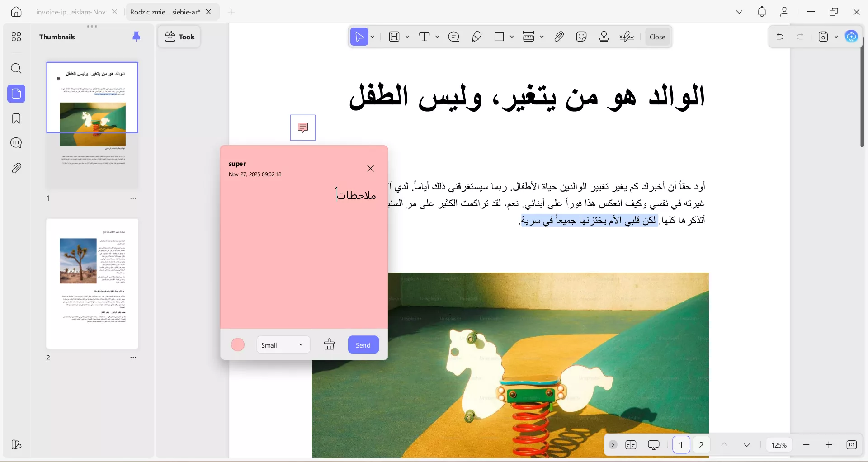Expand the selection tool dropdown arrow

[x=373, y=37]
